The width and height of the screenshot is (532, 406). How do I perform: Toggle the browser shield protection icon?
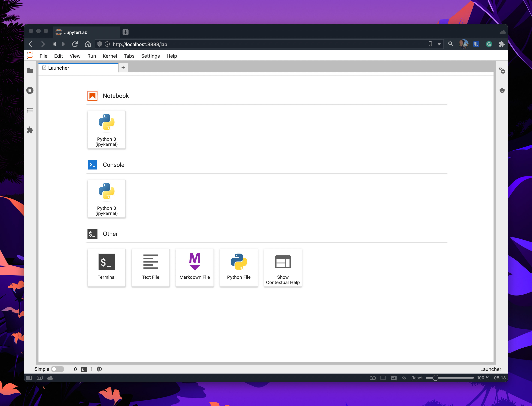[x=100, y=44]
